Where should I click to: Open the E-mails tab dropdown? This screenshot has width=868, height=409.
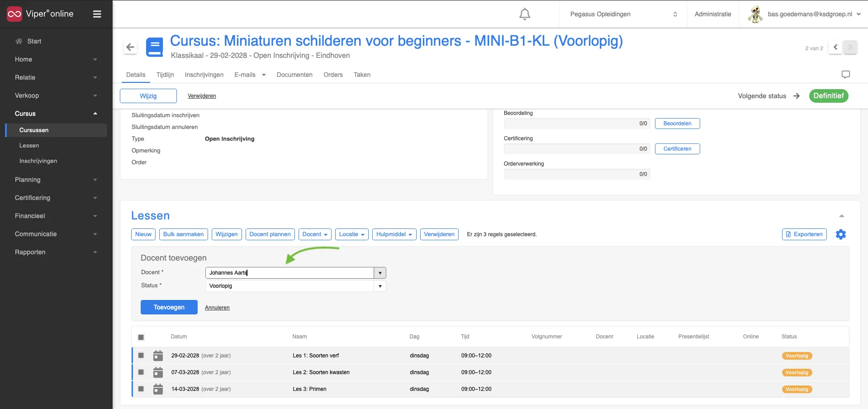tap(264, 75)
